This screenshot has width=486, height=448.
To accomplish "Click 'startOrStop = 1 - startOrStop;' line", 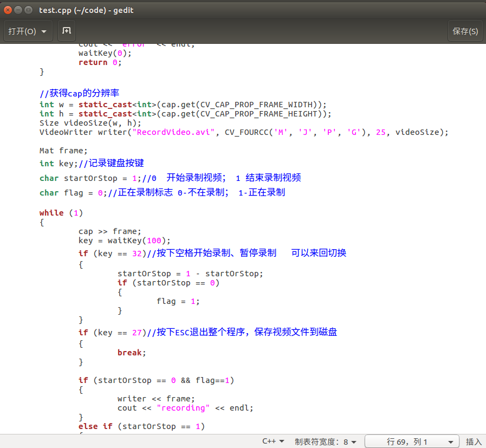I will (x=190, y=274).
